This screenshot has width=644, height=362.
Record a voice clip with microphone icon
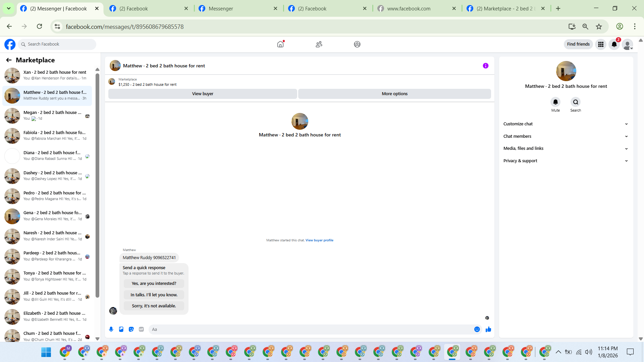(111, 329)
